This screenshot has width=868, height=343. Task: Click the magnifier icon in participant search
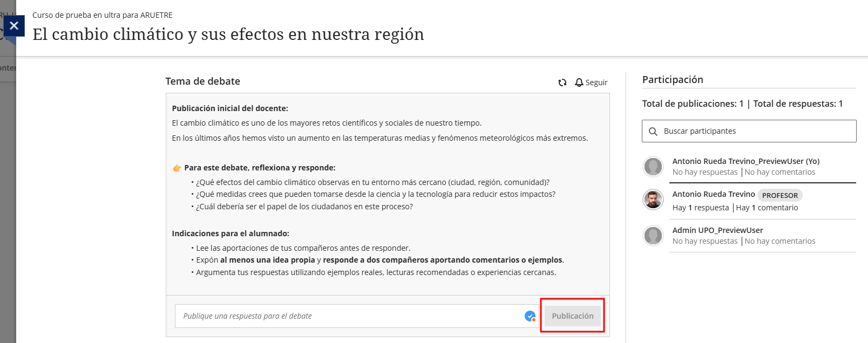point(653,132)
